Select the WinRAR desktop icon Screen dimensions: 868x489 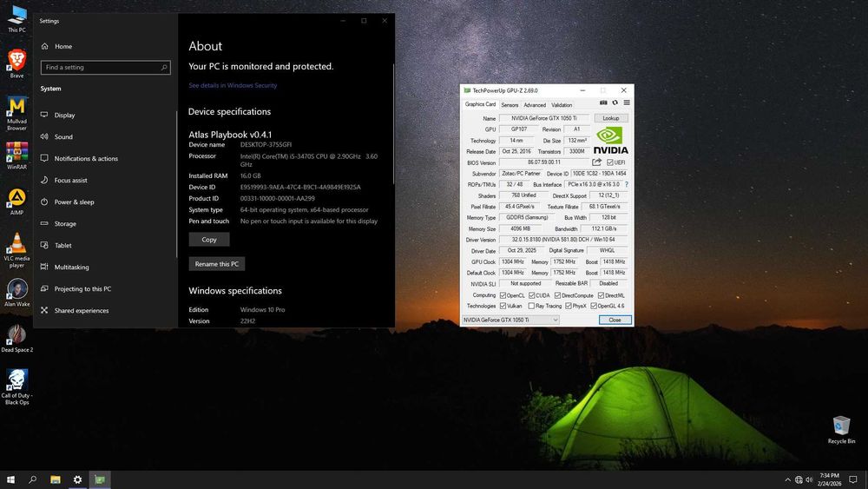[16, 155]
